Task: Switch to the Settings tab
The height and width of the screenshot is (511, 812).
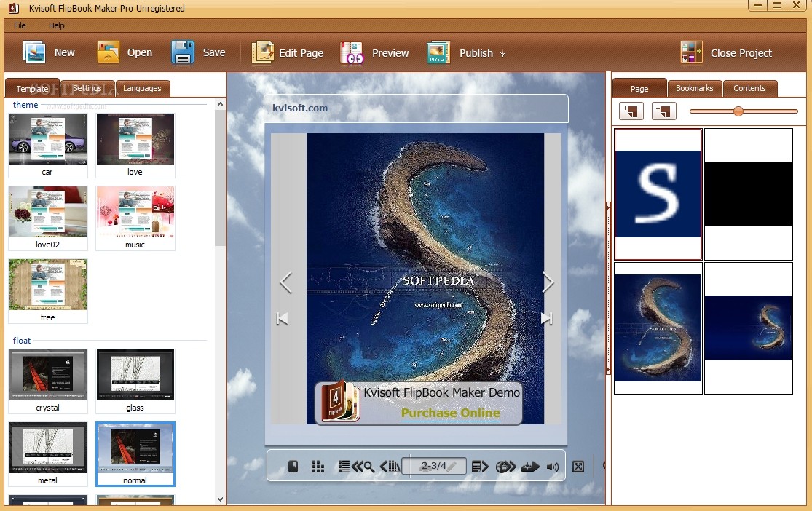Action: [x=87, y=88]
